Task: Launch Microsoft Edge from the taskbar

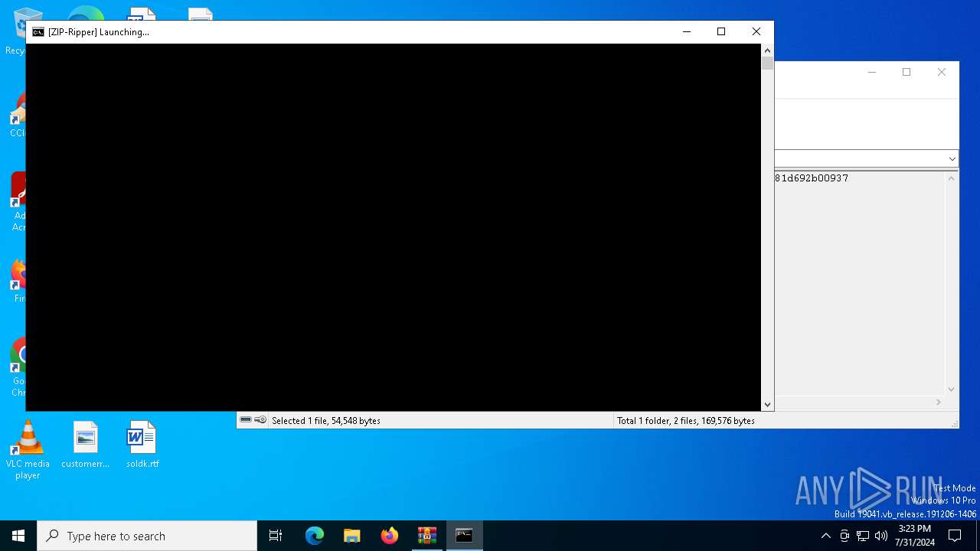Action: 315,536
